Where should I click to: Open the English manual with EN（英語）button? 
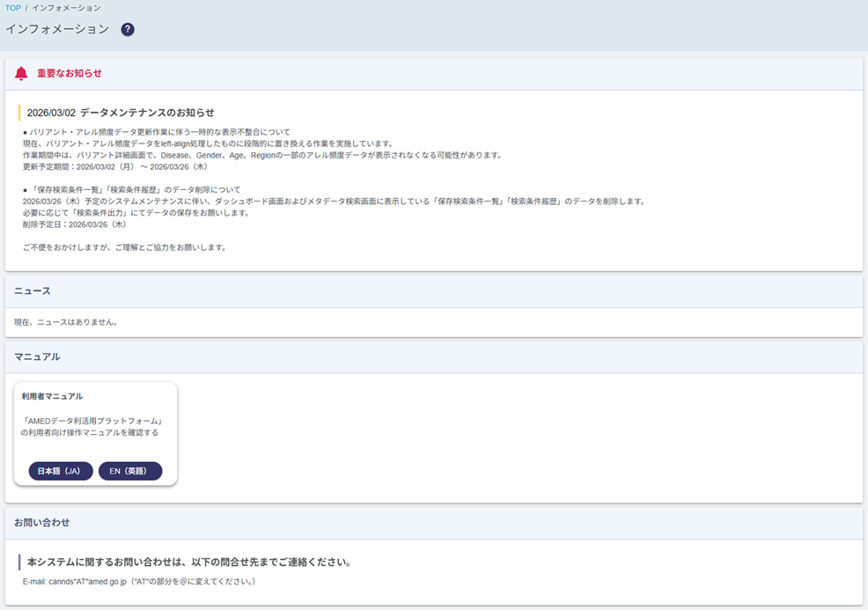tap(130, 471)
